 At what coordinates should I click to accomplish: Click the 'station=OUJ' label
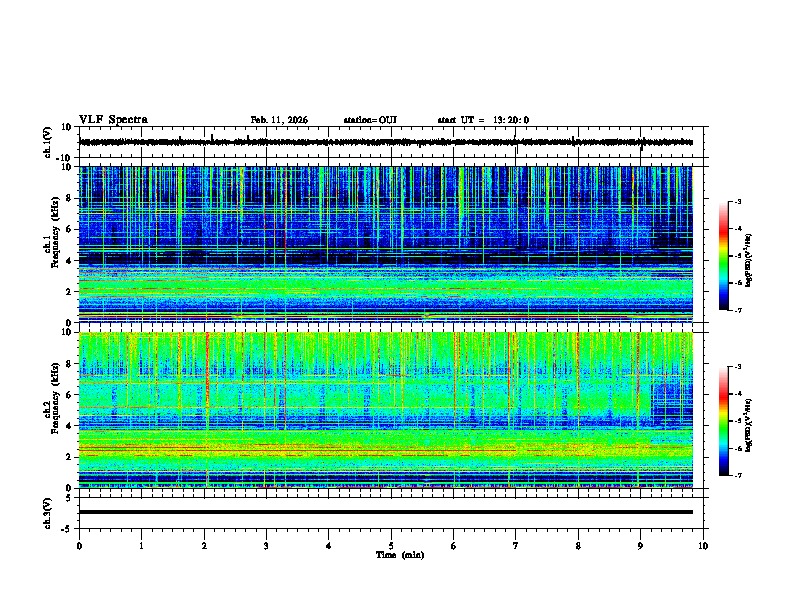[370, 120]
